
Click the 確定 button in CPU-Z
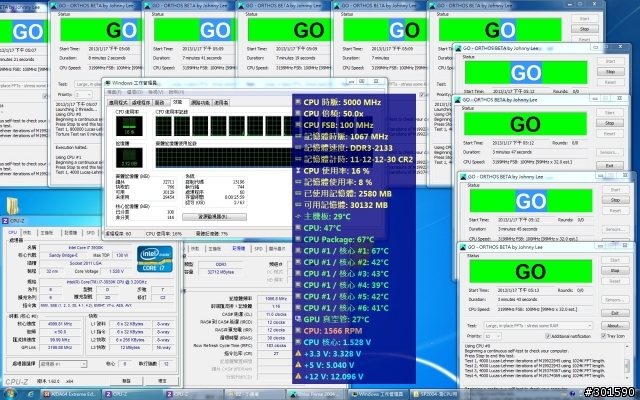[162, 381]
